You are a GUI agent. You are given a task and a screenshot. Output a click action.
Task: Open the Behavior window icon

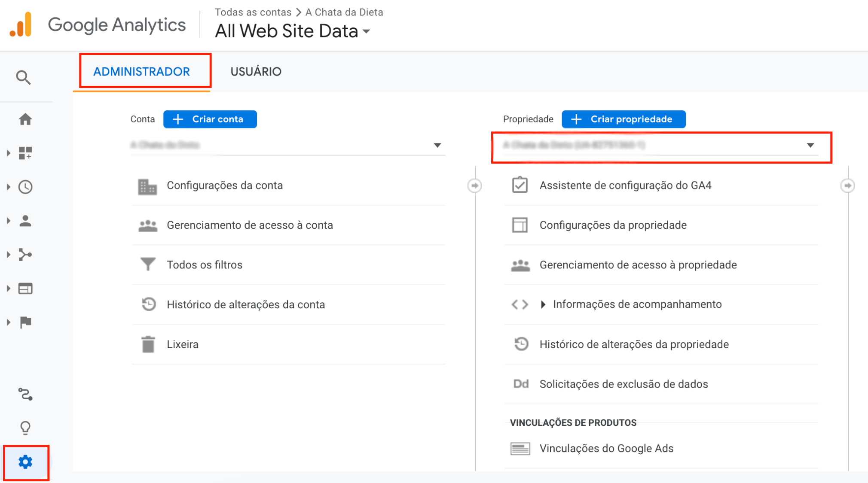25,289
